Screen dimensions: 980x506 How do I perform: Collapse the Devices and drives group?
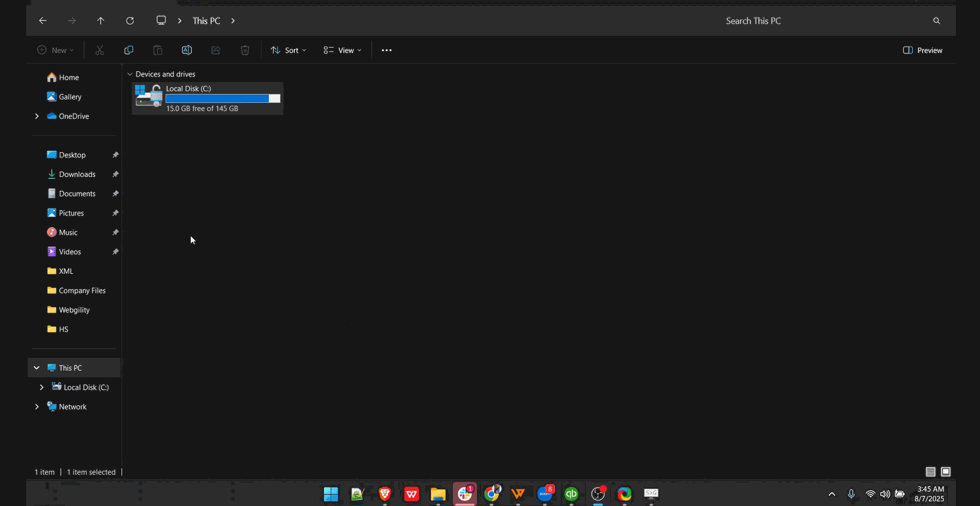pyautogui.click(x=130, y=74)
